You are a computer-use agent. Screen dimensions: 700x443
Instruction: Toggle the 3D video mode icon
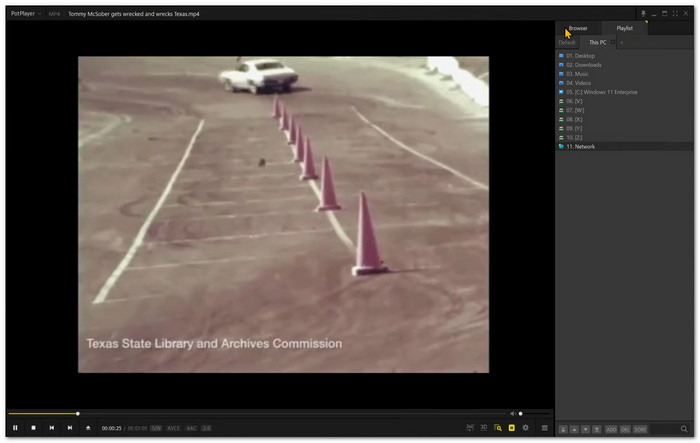coord(484,428)
